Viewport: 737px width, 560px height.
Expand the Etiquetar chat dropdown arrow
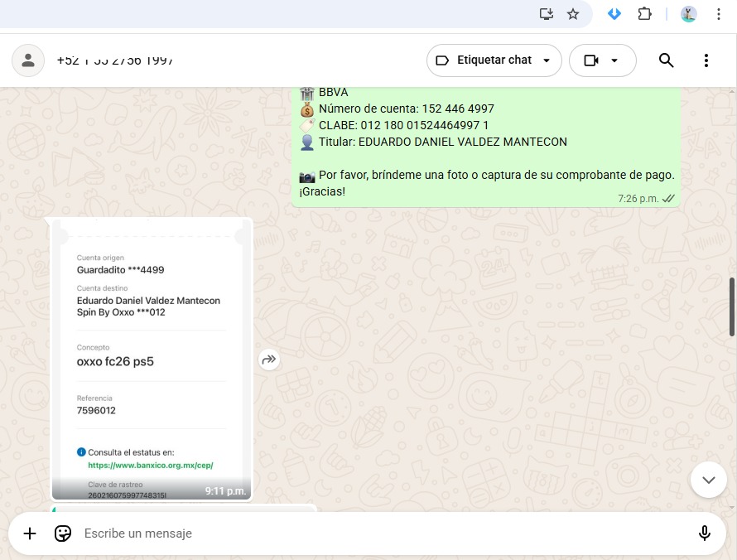pos(547,60)
